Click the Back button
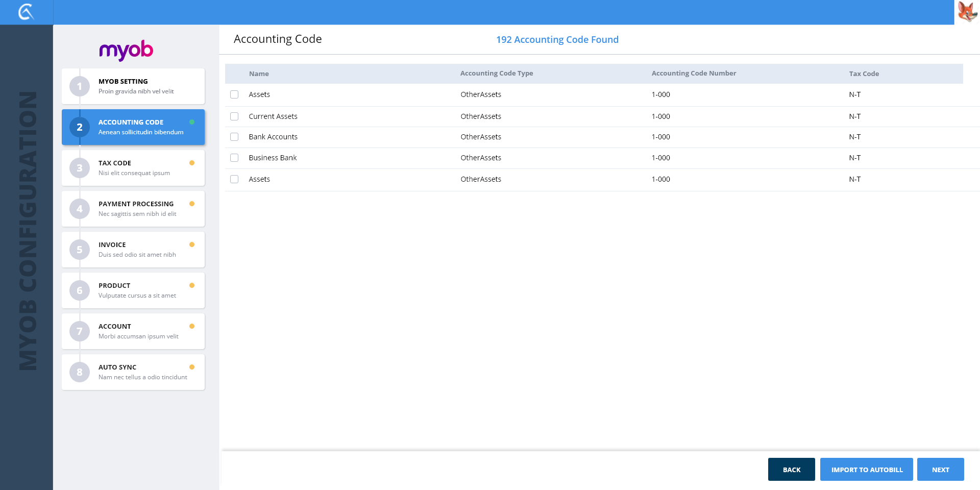This screenshot has height=490, width=980. [791, 470]
